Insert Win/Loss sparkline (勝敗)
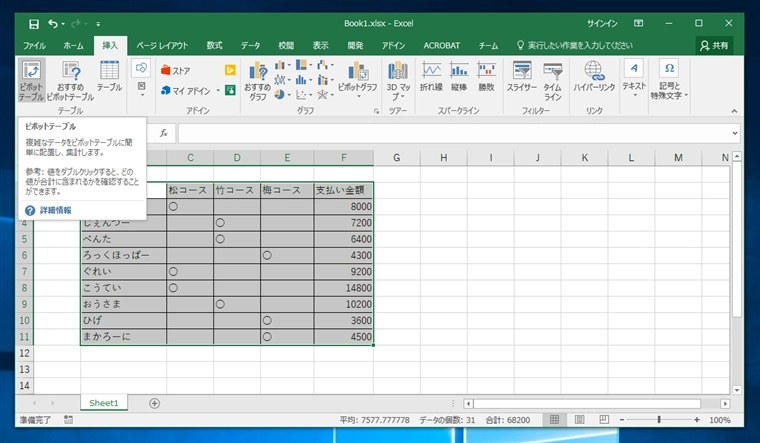Viewport: 760px width, 443px height. [x=486, y=77]
